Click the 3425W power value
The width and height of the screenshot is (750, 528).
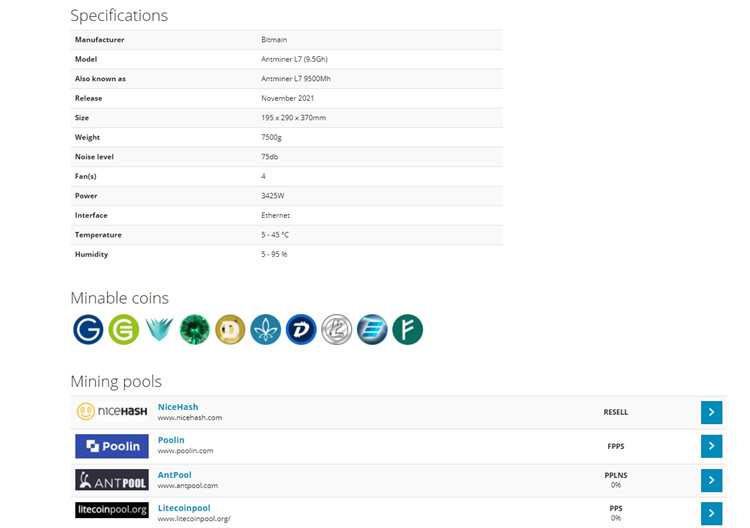273,196
